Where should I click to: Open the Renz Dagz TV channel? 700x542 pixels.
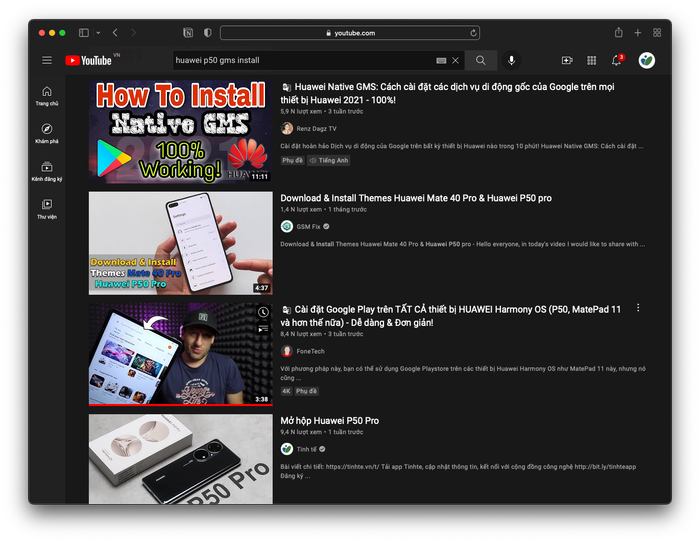316,129
